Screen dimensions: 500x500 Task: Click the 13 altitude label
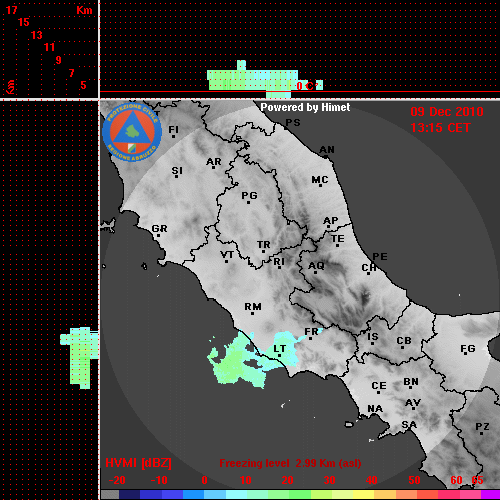point(37,35)
